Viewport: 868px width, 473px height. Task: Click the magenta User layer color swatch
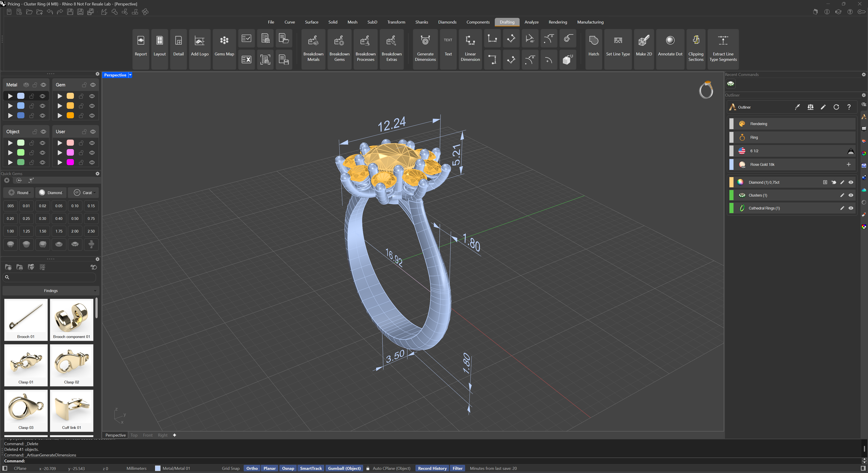coord(70,162)
